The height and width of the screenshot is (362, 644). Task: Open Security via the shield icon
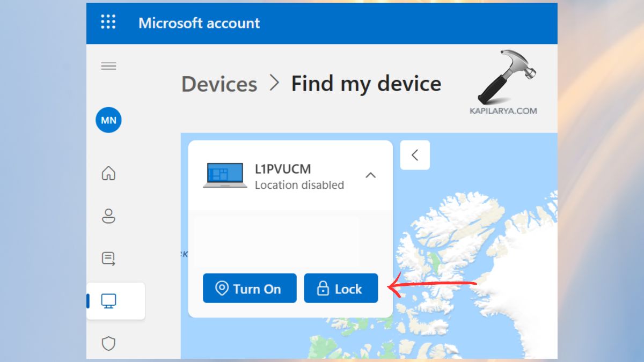(108, 344)
